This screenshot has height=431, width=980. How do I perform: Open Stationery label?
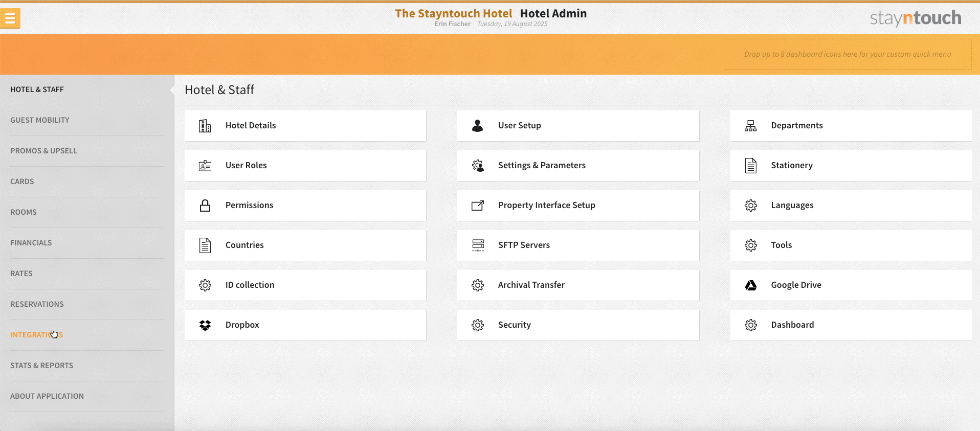coord(792,166)
